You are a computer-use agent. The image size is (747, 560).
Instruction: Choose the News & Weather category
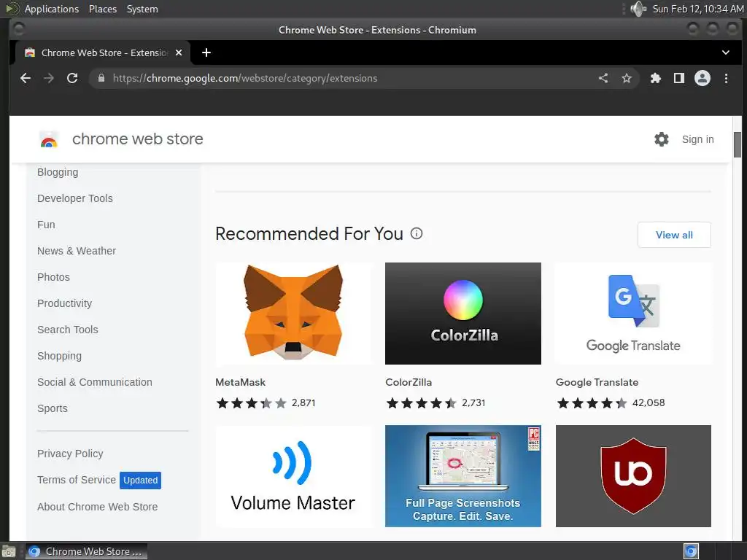[x=76, y=251]
